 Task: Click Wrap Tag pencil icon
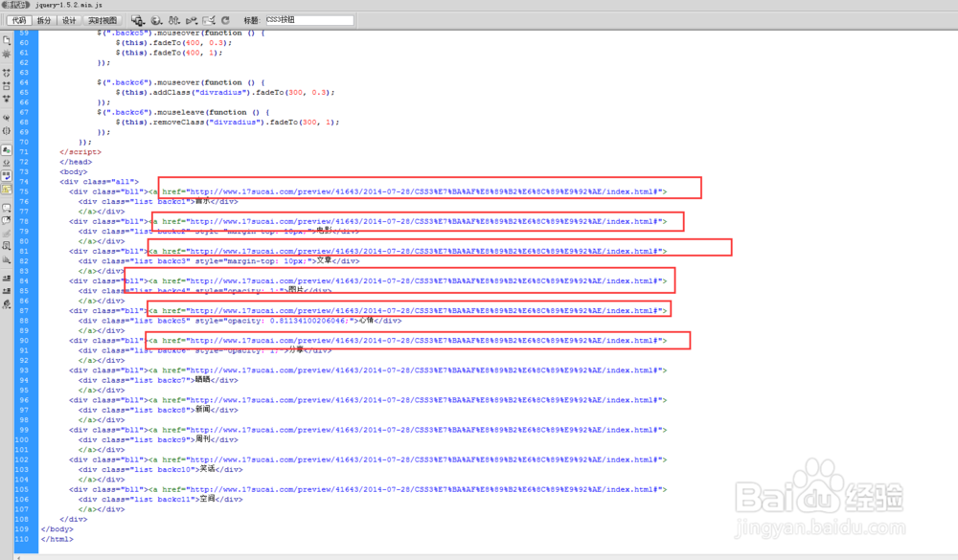pos(7,234)
